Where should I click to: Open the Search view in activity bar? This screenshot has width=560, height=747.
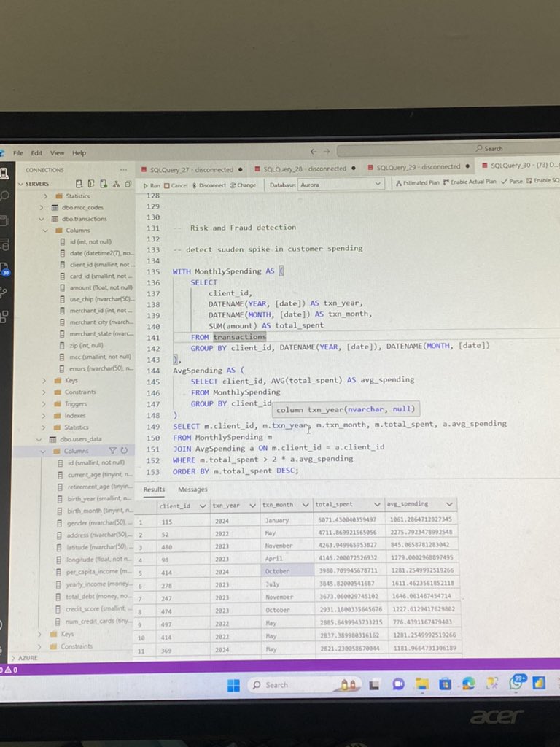click(4, 196)
